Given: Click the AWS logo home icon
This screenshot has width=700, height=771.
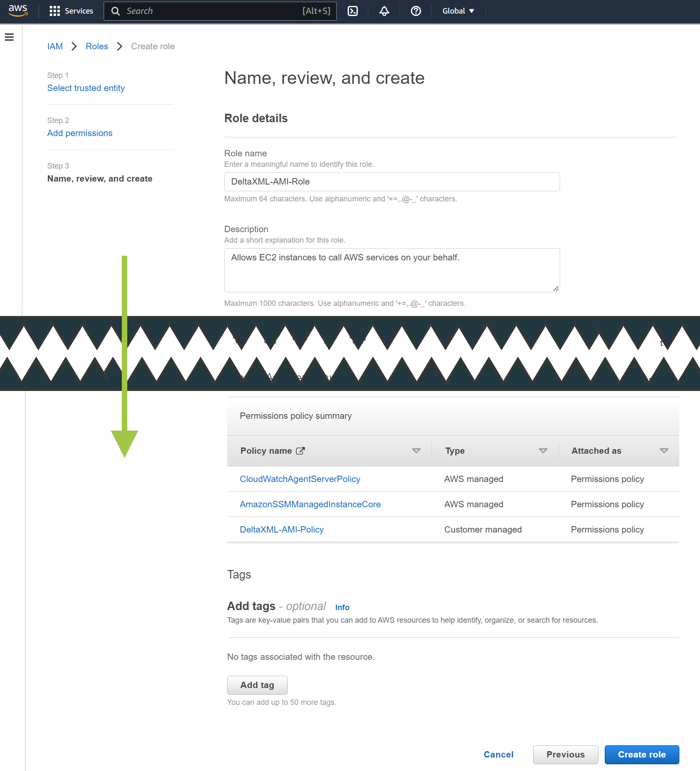Looking at the screenshot, I should point(18,11).
